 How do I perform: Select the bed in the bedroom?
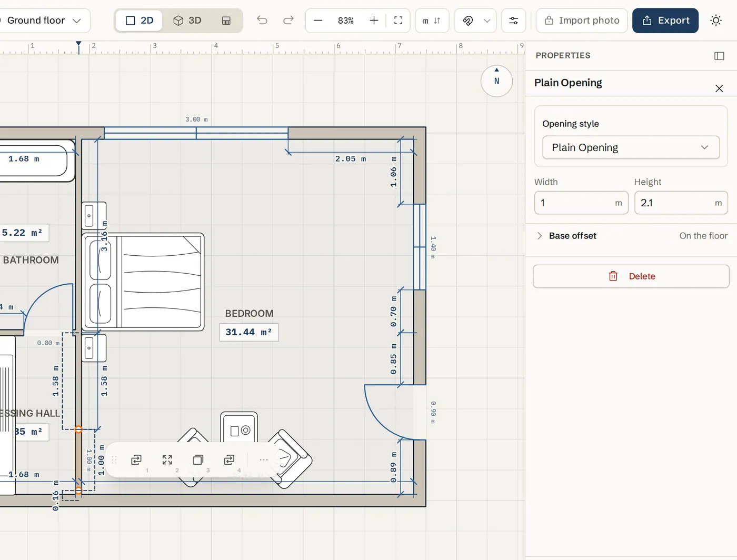tap(143, 282)
